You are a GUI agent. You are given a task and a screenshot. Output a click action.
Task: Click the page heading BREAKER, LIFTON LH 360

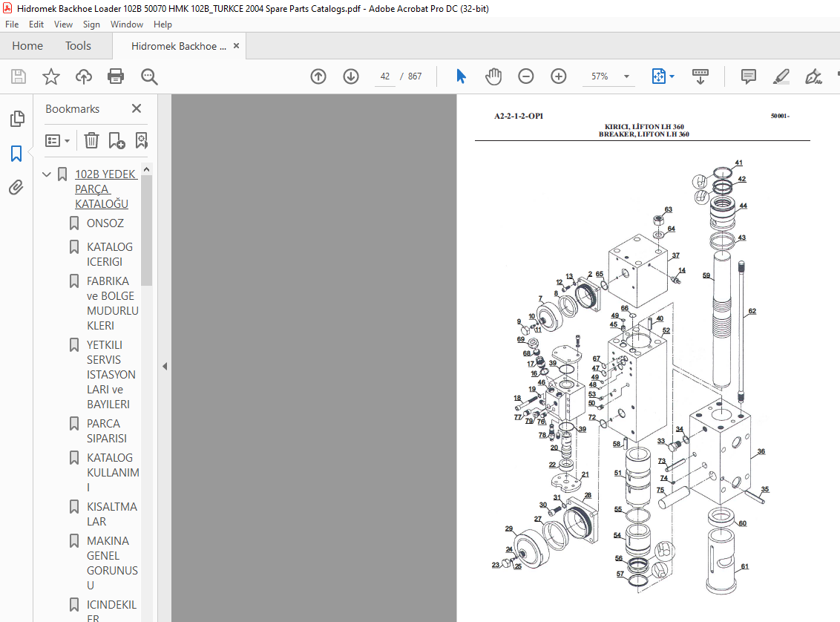point(644,134)
